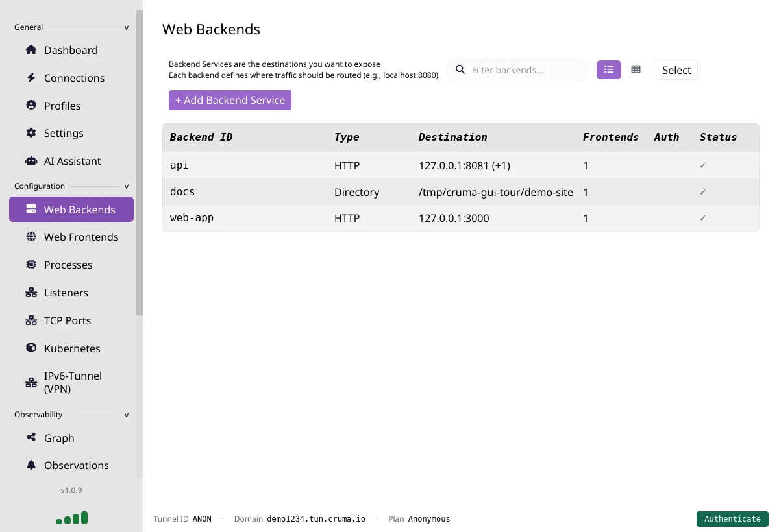
Task: Select the web-app backend row ID
Action: [192, 217]
